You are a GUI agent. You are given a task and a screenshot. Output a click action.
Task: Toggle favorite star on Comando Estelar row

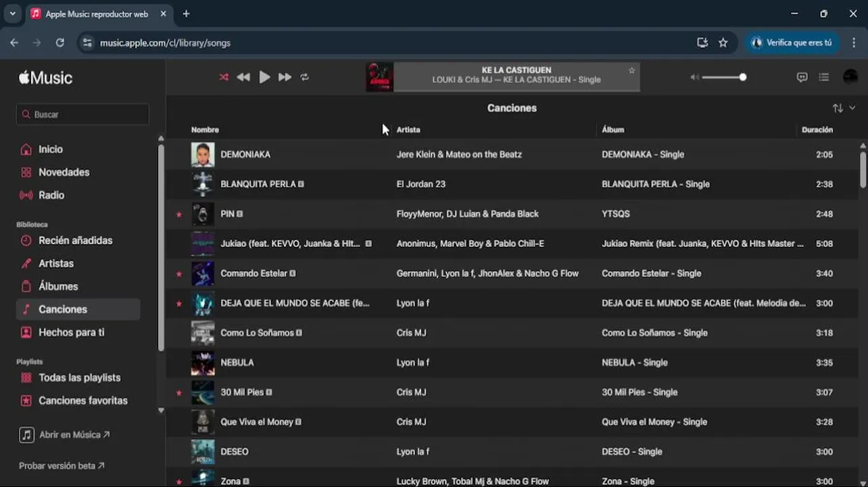pyautogui.click(x=179, y=274)
